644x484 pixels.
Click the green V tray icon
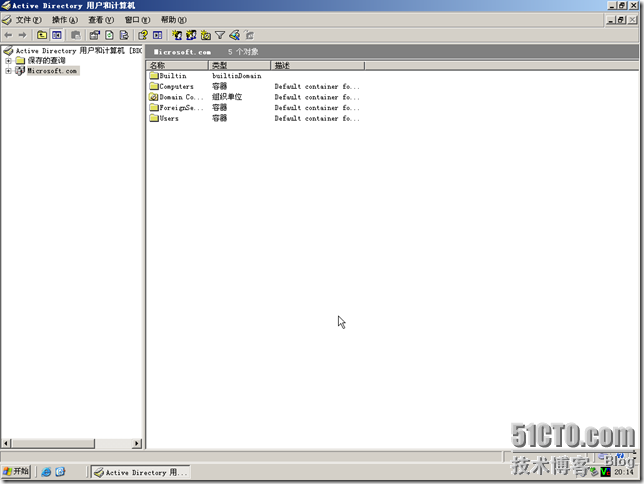606,472
